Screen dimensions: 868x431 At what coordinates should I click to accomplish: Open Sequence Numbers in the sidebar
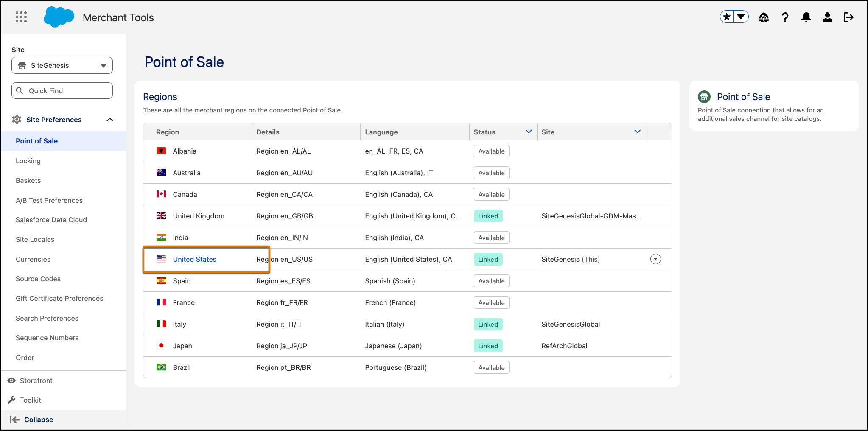point(47,338)
